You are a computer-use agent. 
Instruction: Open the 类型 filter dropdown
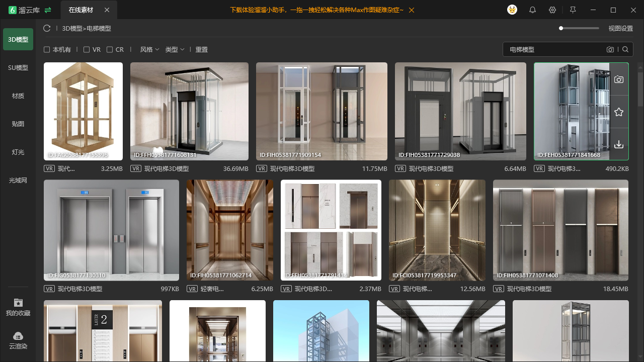[x=175, y=49]
